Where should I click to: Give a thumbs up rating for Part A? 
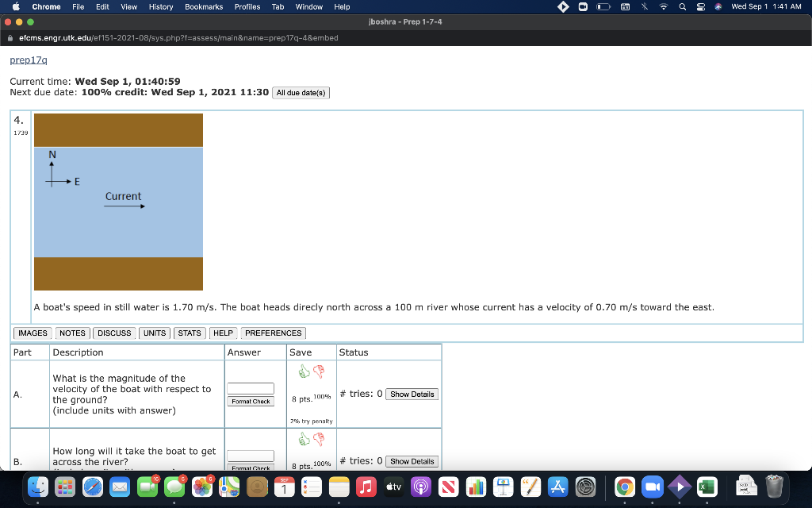pyautogui.click(x=304, y=370)
